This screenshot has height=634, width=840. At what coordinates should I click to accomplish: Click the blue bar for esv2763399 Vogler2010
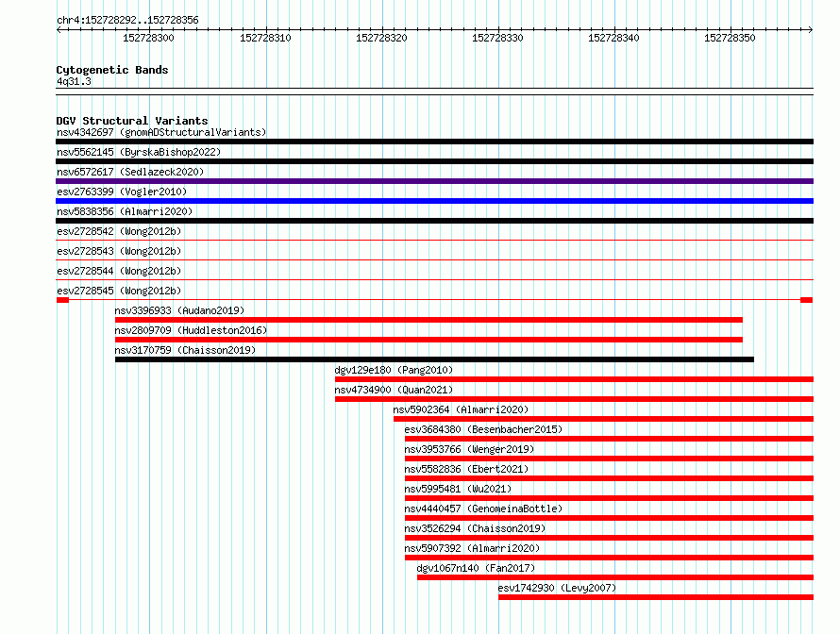pos(434,201)
